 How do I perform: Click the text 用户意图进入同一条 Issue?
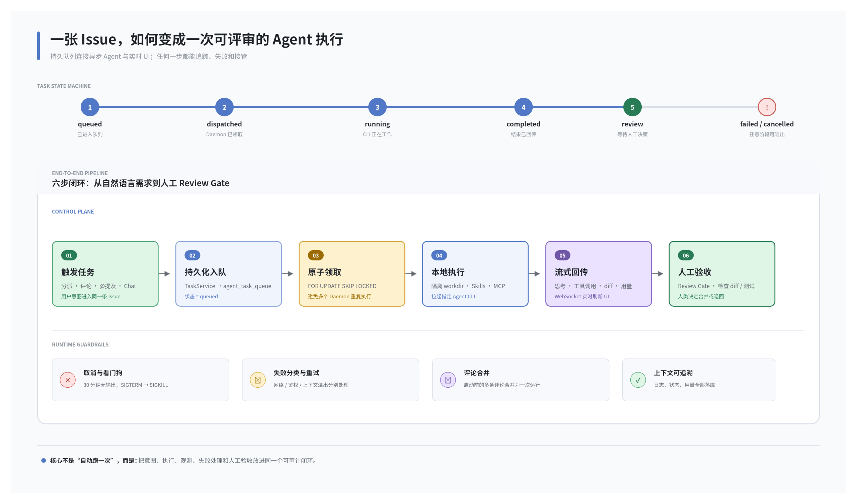click(x=91, y=297)
